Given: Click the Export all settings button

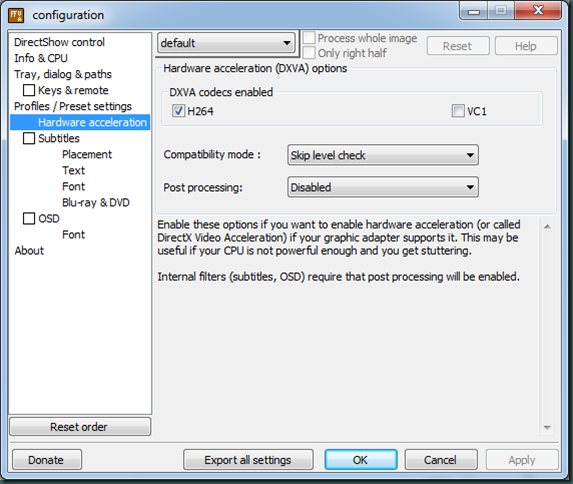Looking at the screenshot, I should 248,460.
